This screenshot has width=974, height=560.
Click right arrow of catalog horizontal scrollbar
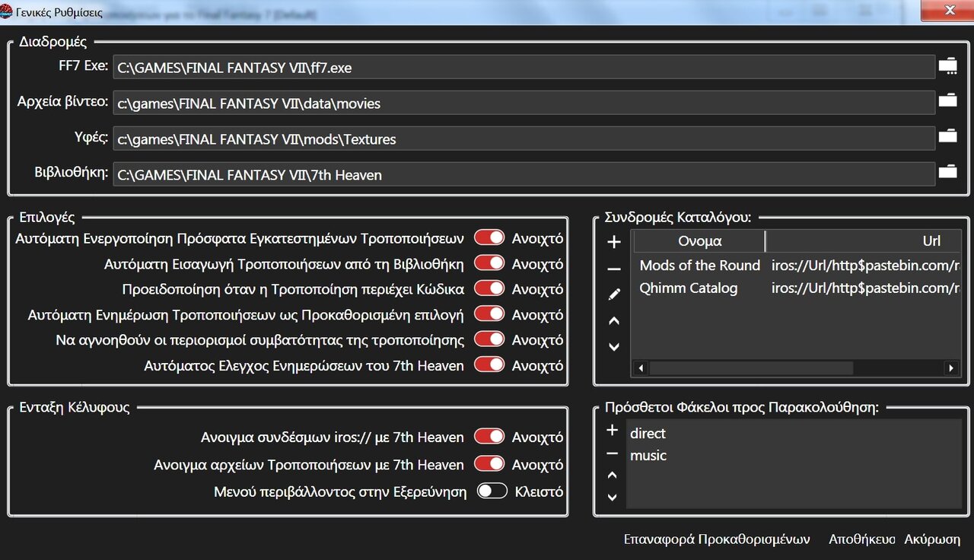click(x=951, y=367)
